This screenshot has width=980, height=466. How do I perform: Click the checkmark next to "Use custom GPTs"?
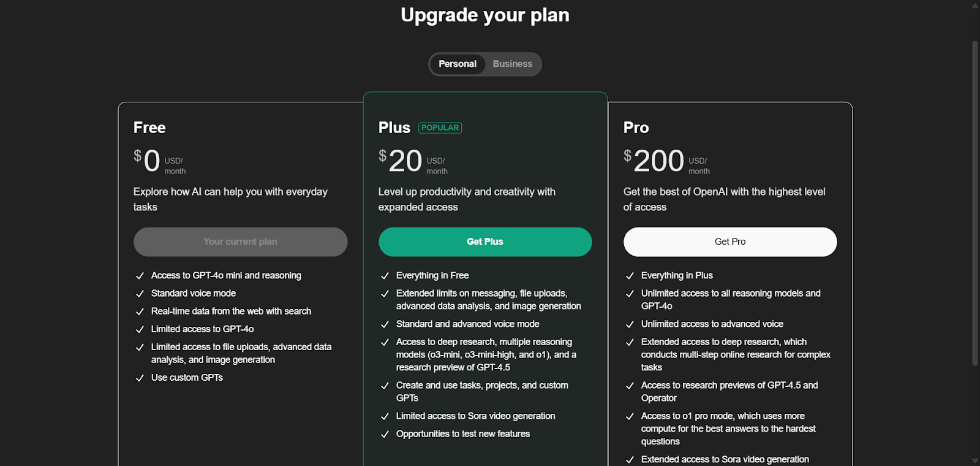pyautogui.click(x=140, y=378)
